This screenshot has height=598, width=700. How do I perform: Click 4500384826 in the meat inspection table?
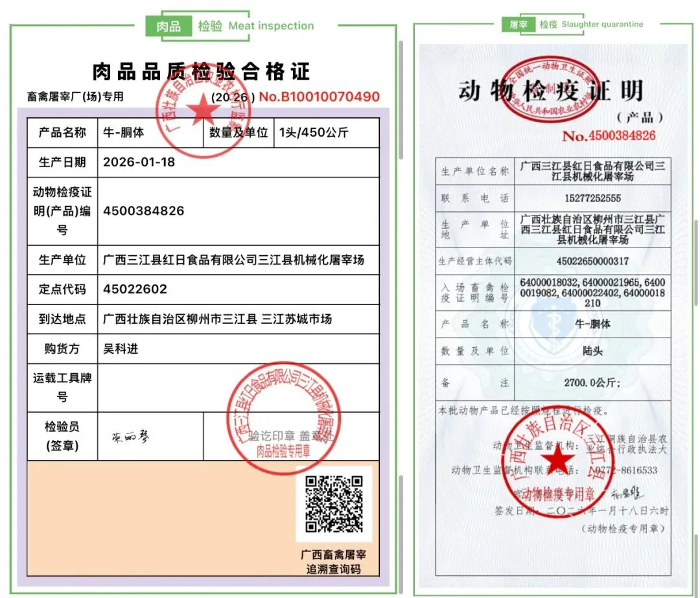tap(143, 211)
